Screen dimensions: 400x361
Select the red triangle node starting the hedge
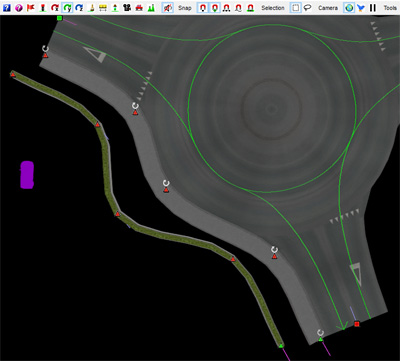pos(13,74)
